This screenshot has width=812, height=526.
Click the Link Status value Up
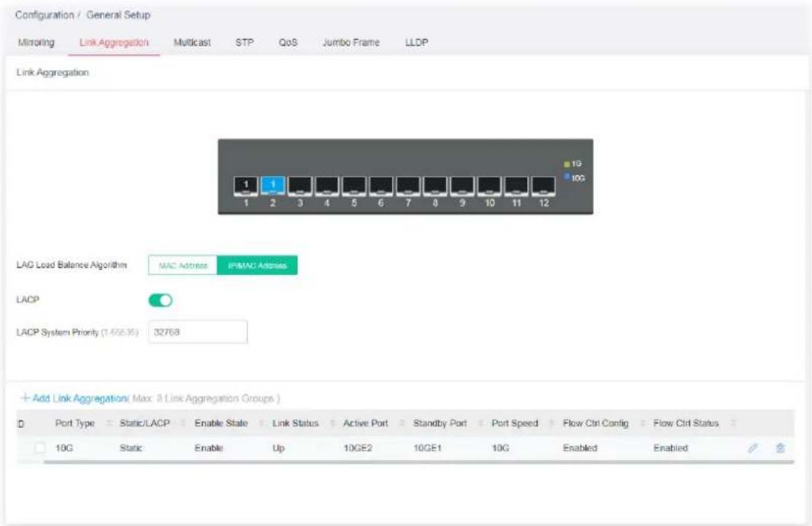[278, 447]
